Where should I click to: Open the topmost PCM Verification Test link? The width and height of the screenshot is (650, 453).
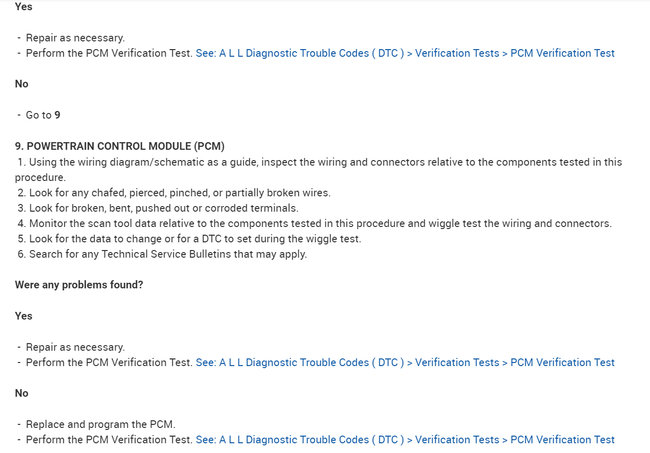[x=405, y=53]
